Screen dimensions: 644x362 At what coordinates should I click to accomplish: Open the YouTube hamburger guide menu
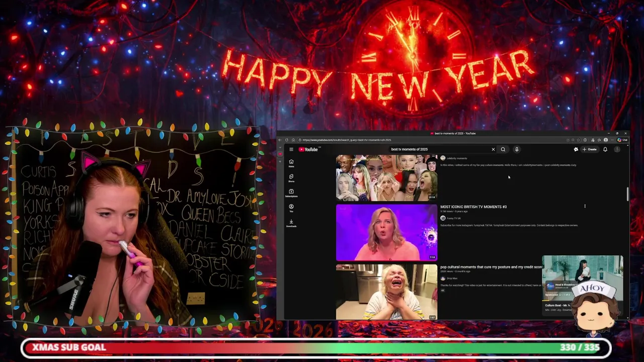pyautogui.click(x=291, y=149)
